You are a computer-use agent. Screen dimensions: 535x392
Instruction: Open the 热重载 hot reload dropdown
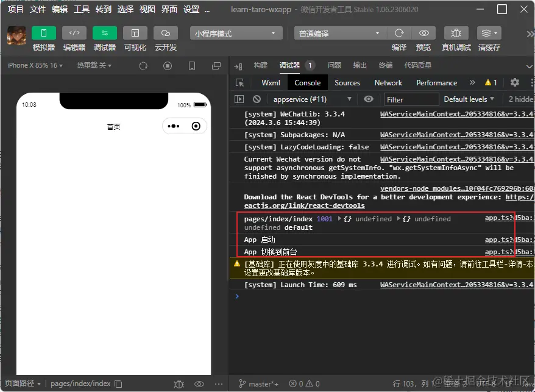pos(94,65)
